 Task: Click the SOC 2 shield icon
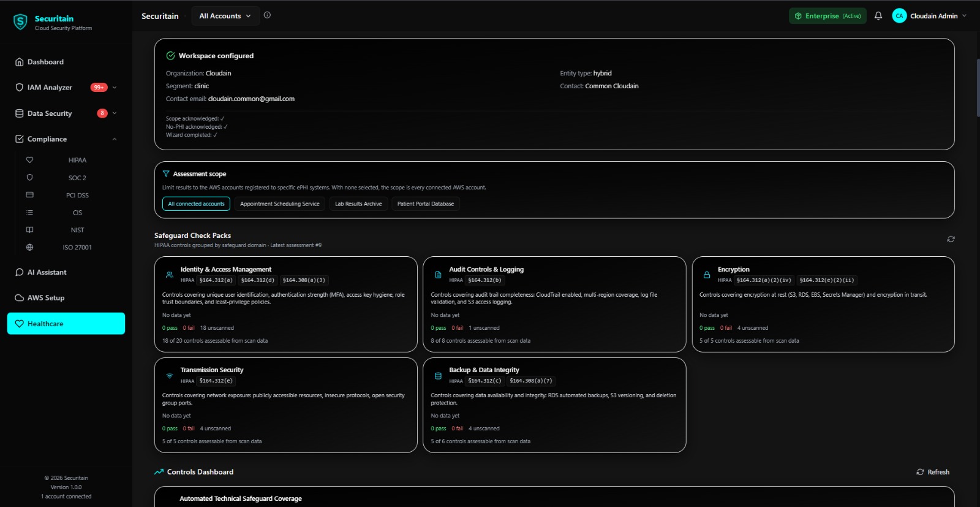(29, 178)
